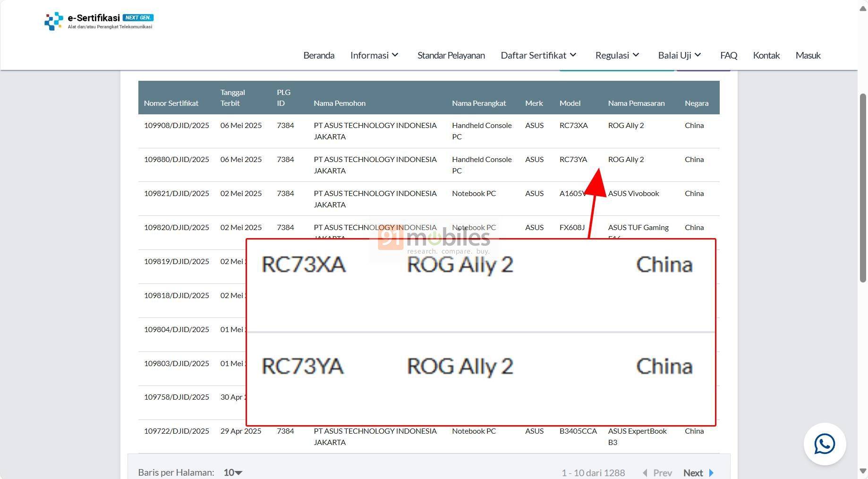Screen dimensions: 868x479
Task: Click the scrollbar down arrow
Action: tap(863, 471)
